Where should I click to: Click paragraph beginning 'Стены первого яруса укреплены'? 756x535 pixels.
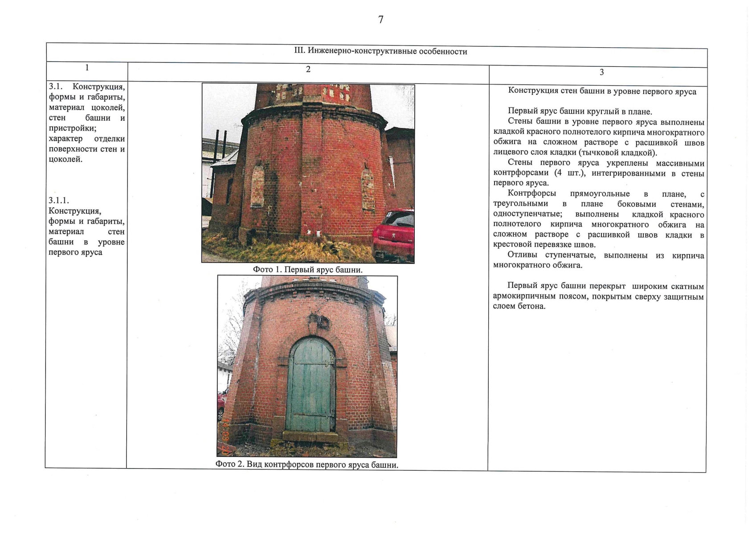(599, 173)
